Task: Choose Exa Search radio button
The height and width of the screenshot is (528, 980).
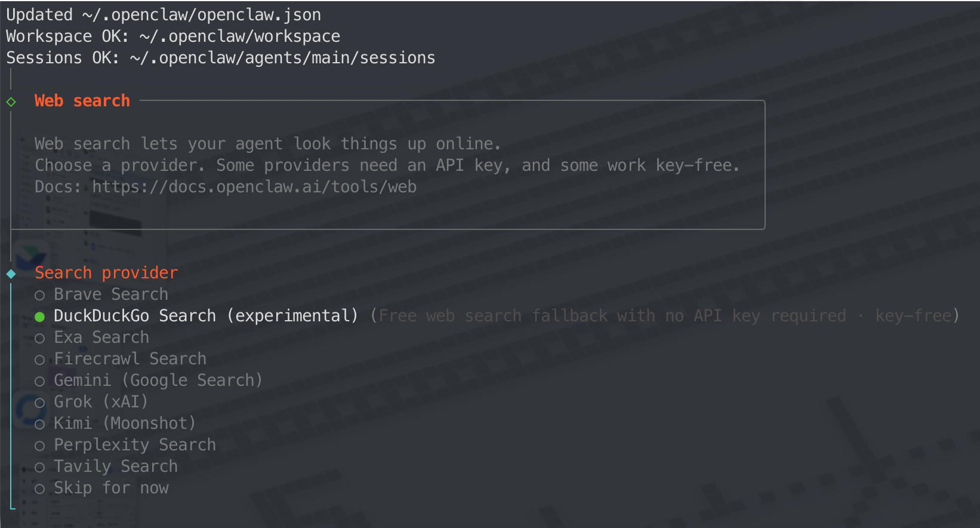Action: (x=40, y=338)
